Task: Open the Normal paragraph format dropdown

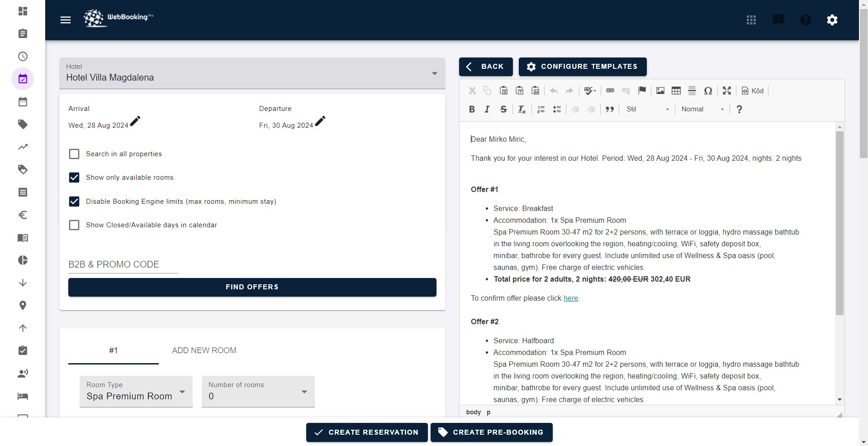Action: pyautogui.click(x=702, y=109)
